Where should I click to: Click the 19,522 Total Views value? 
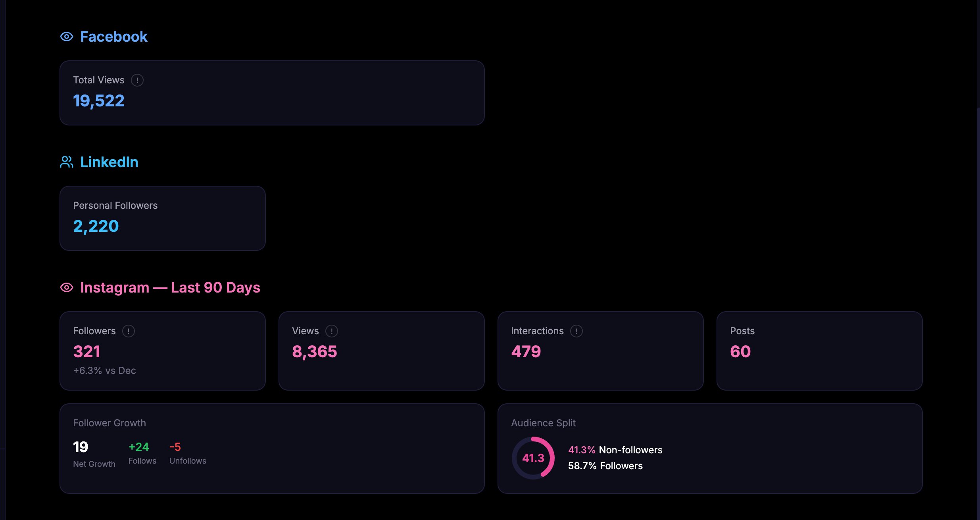click(x=99, y=101)
